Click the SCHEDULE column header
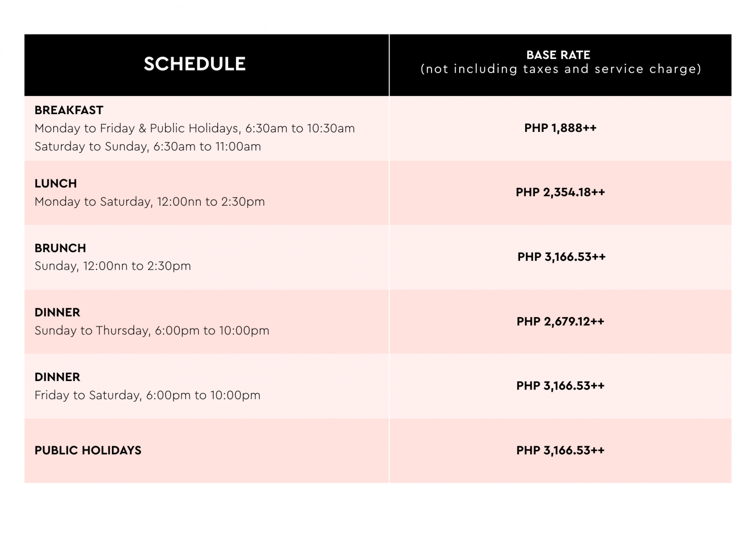 (195, 64)
